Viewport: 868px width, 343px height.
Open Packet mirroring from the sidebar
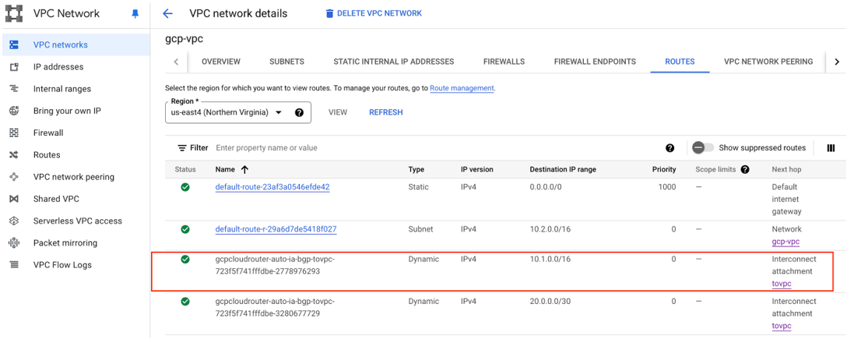coord(65,242)
